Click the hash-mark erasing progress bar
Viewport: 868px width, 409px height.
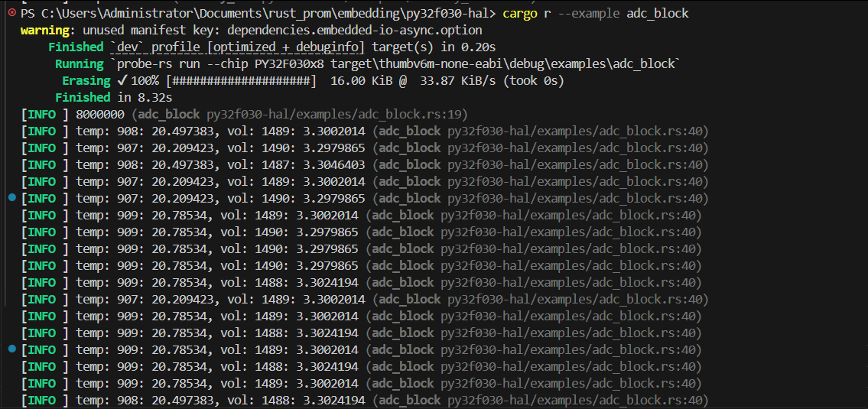click(x=242, y=81)
